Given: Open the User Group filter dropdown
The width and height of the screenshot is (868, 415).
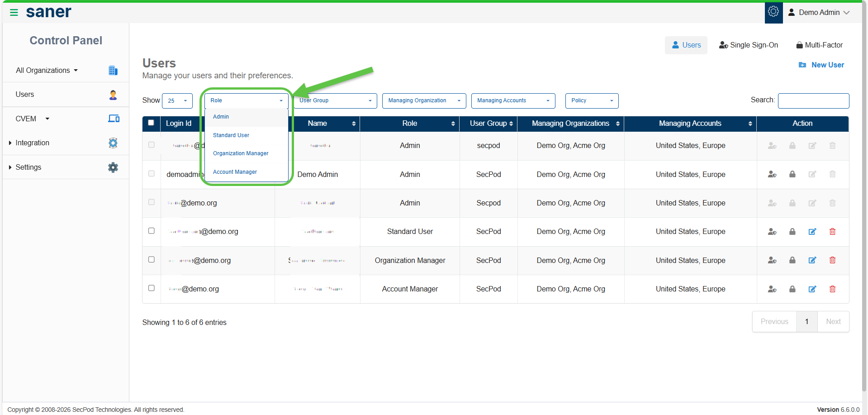Looking at the screenshot, I should tap(335, 100).
